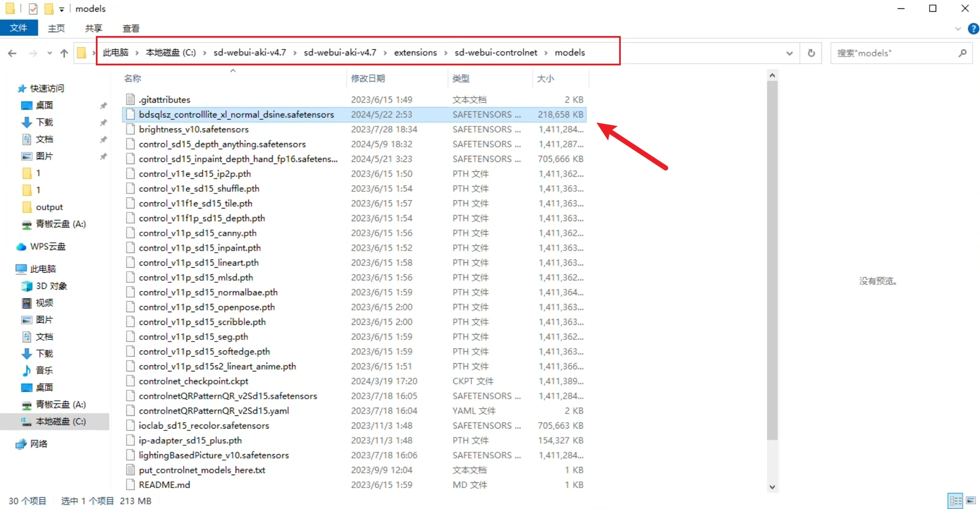Click the Back navigation arrow
Screen dimensions: 980x509
12,53
